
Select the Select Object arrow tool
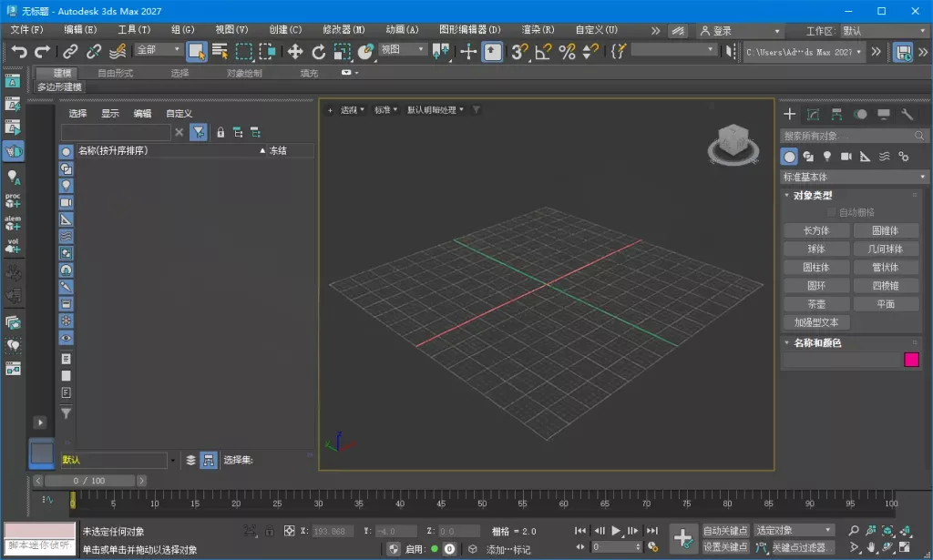coord(196,52)
